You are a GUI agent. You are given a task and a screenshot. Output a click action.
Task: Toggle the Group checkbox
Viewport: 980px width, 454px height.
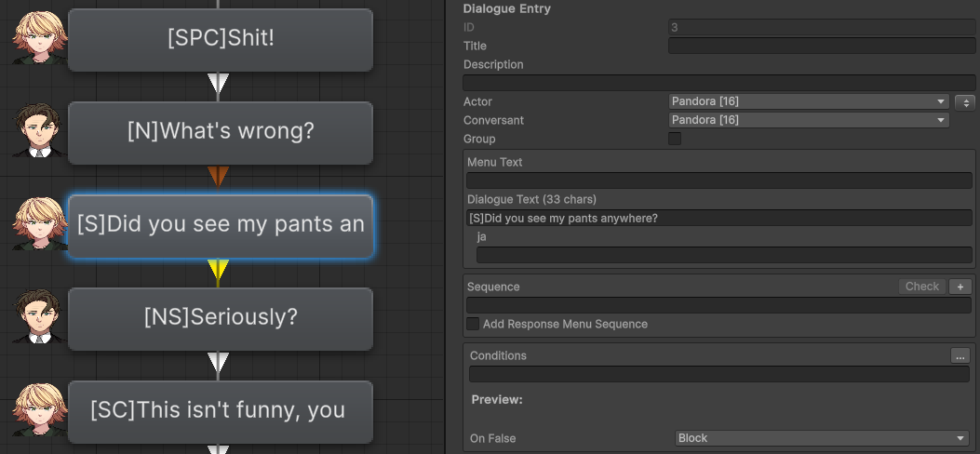(x=675, y=139)
